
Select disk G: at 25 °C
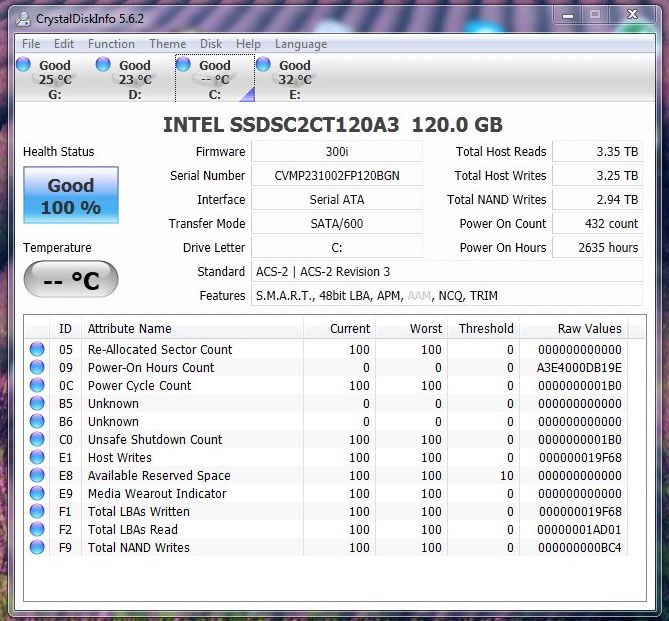coord(54,79)
